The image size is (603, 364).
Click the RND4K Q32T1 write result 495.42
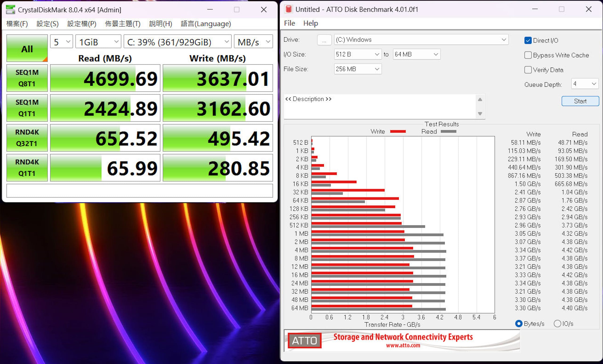coord(218,138)
